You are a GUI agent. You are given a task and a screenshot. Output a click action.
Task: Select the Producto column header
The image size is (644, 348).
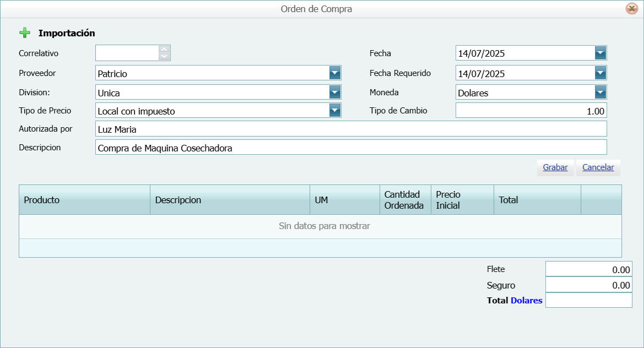coord(83,199)
